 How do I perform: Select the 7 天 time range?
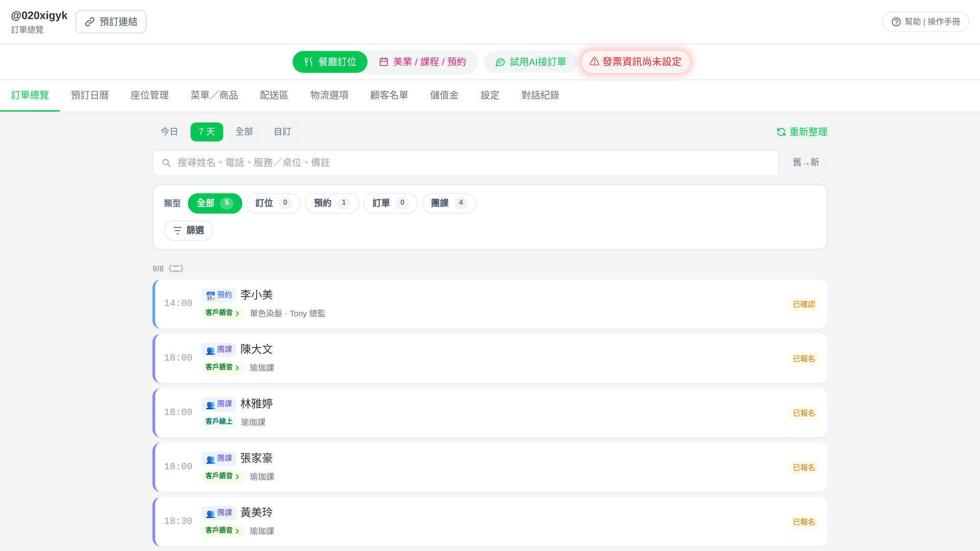point(207,132)
